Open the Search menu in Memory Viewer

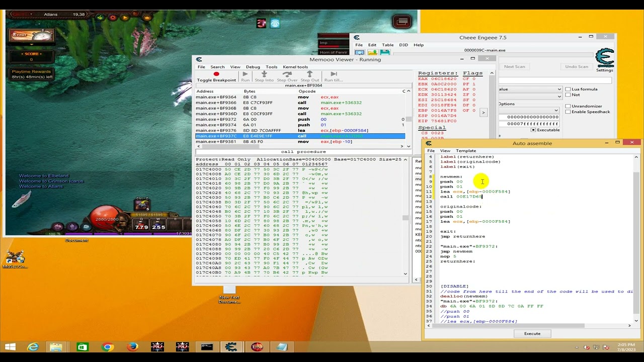pyautogui.click(x=217, y=67)
